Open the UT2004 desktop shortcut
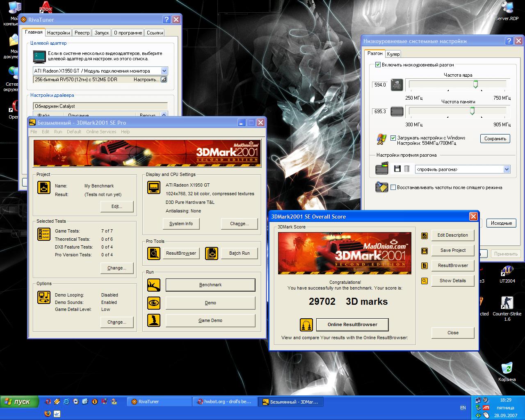The height and width of the screenshot is (420, 525). 507,274
